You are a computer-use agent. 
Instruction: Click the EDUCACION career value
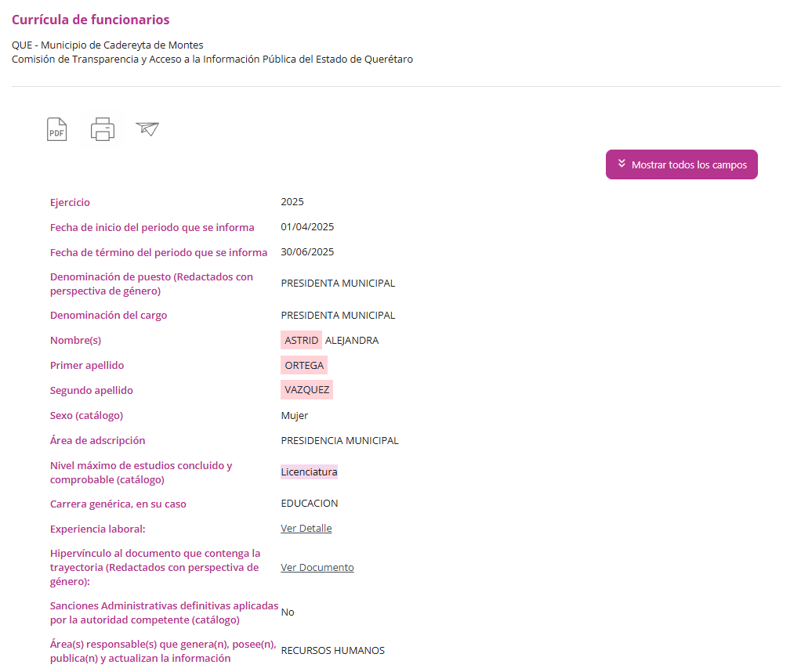coord(310,504)
